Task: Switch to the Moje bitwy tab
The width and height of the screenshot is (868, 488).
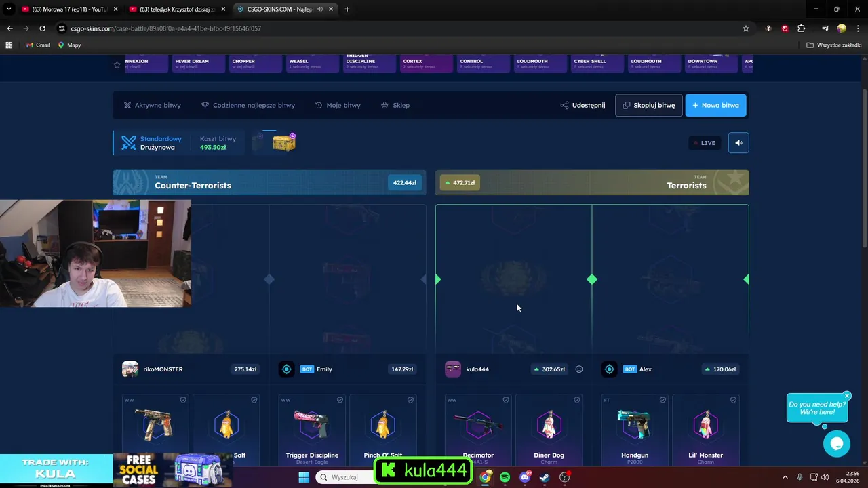Action: coord(338,105)
